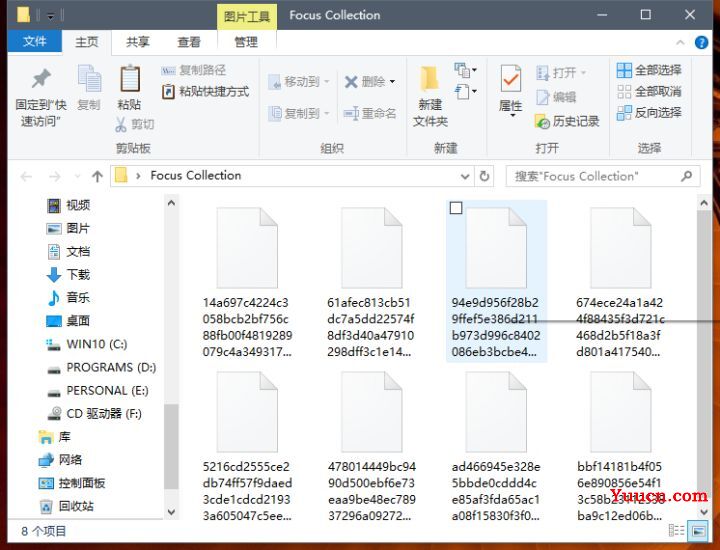Click the Forward navigation arrow
This screenshot has height=550, width=720.
pos(55,176)
